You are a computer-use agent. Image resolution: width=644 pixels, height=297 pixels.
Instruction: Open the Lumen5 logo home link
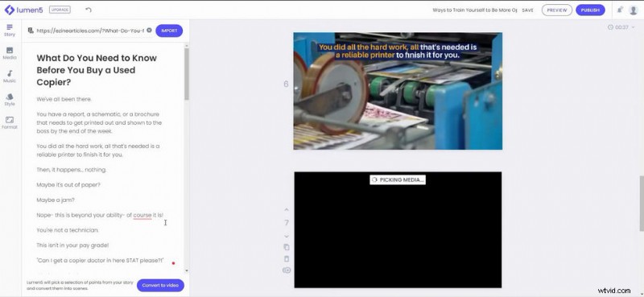[23, 10]
